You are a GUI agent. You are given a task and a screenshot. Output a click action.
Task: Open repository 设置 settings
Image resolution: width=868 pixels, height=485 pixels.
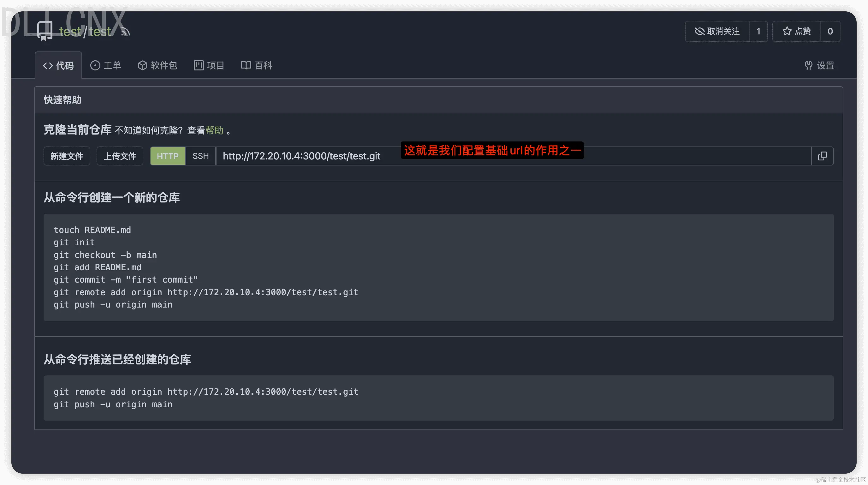pyautogui.click(x=819, y=65)
